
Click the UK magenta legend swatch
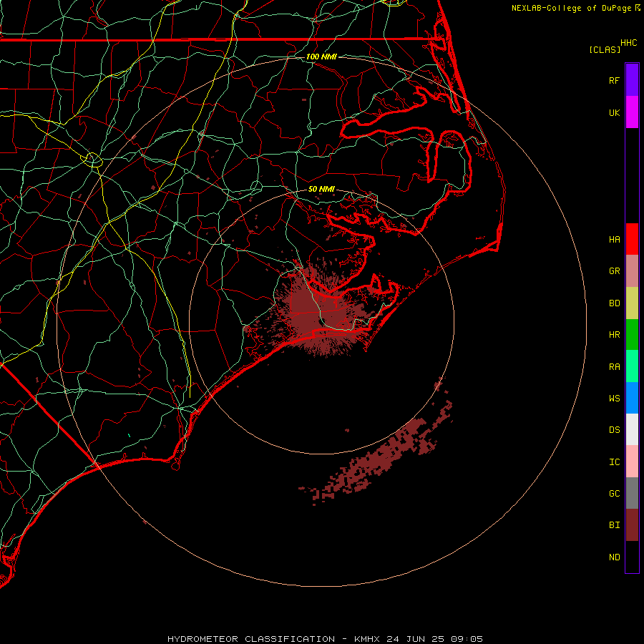click(x=632, y=112)
